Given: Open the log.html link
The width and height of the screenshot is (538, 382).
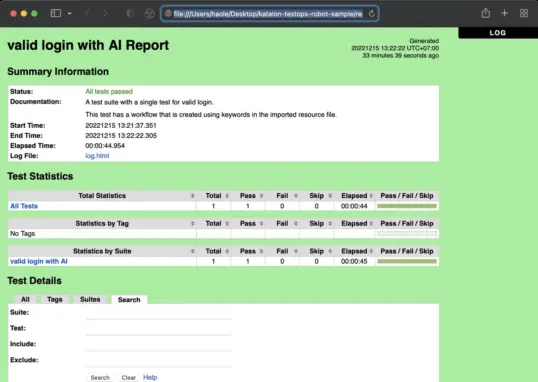Looking at the screenshot, I should click(x=97, y=156).
